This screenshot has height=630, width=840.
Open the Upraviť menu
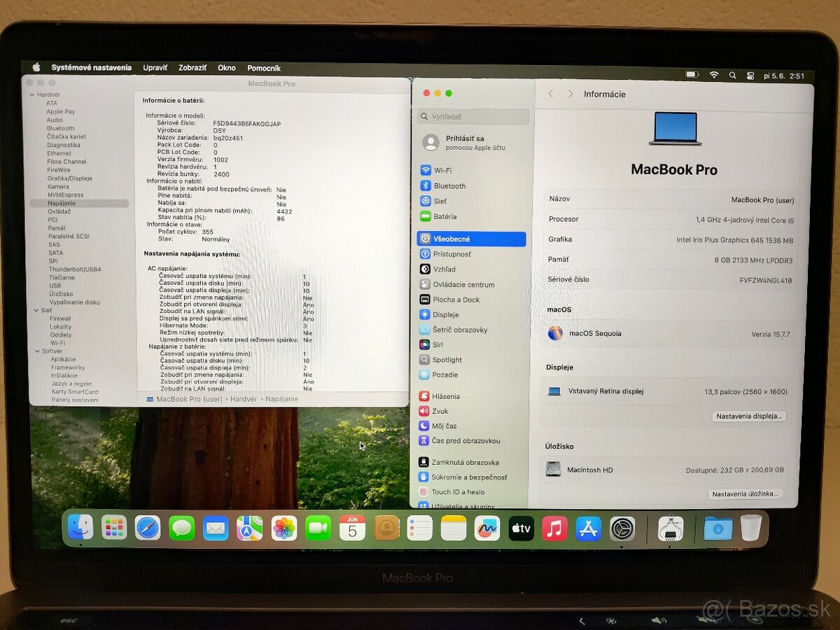[x=155, y=68]
